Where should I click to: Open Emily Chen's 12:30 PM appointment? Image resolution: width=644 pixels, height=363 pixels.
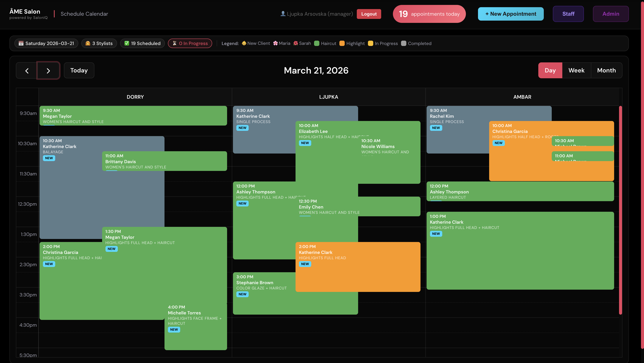[358, 207]
